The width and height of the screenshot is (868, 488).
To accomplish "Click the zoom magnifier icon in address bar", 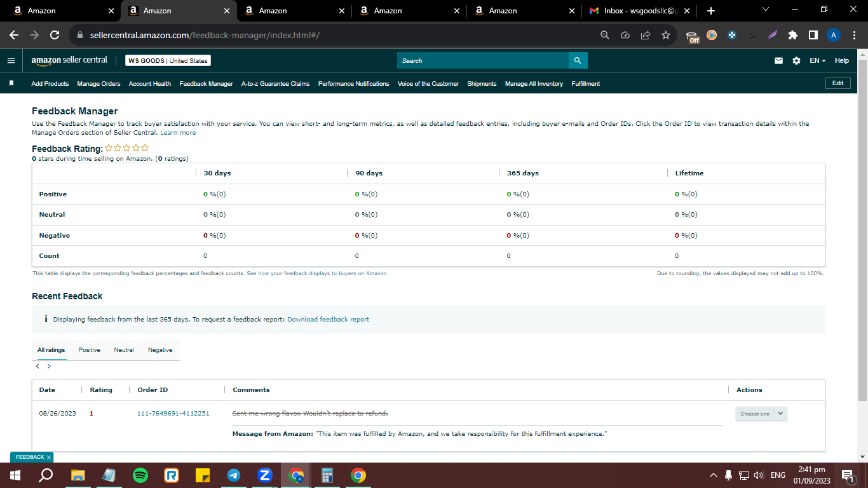I will [x=605, y=36].
